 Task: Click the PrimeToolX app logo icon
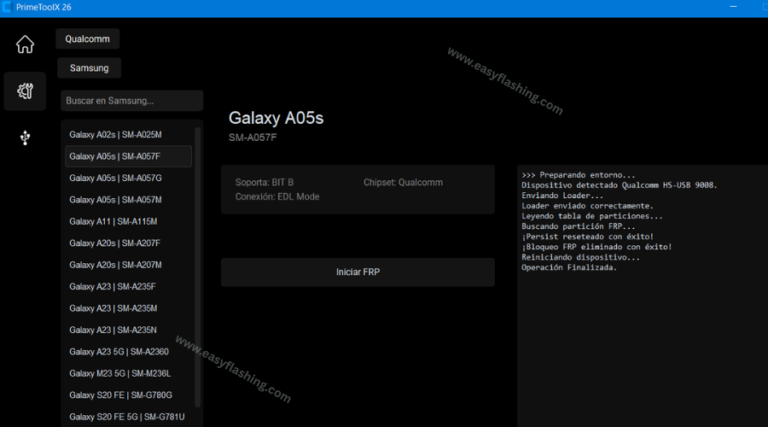(8, 8)
